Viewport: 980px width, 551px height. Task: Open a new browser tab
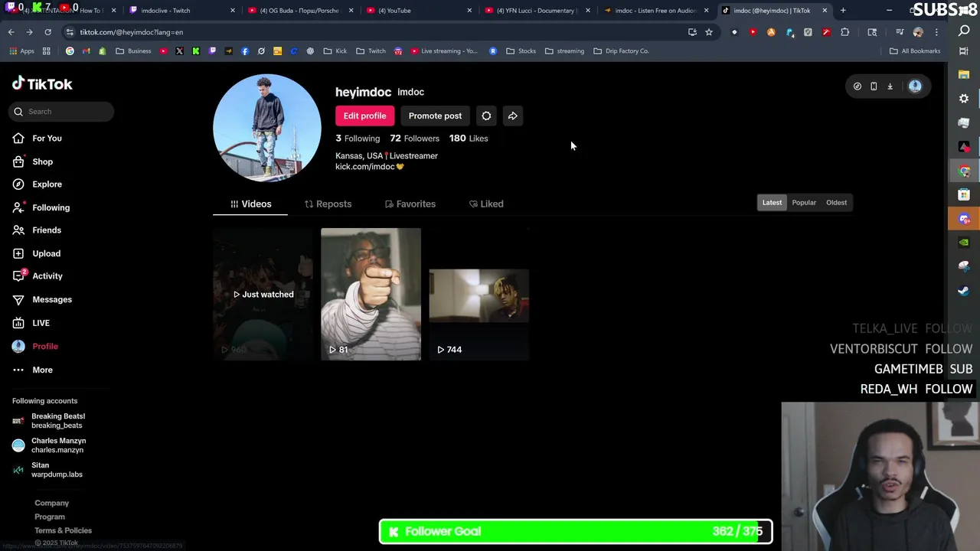tap(843, 11)
